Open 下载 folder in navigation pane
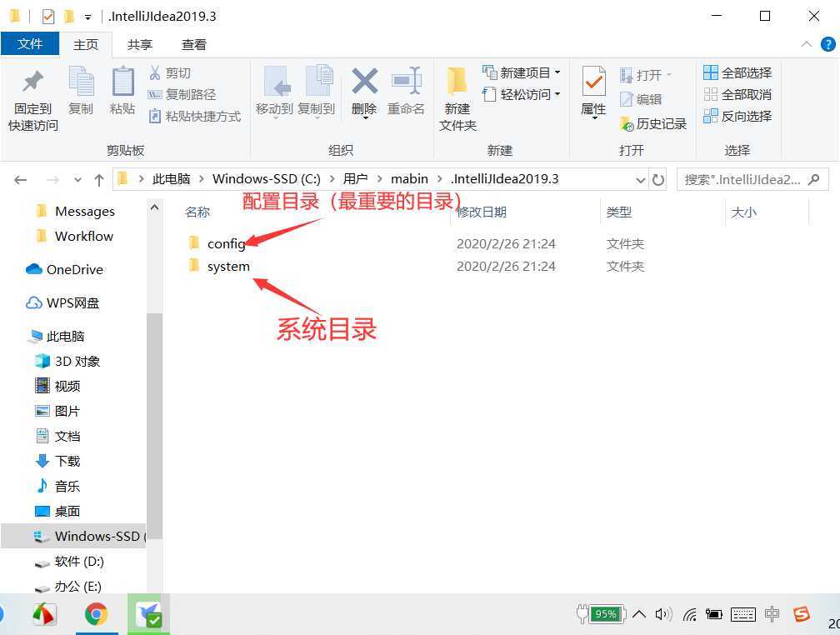Viewport: 840px width, 635px height. (x=57, y=461)
